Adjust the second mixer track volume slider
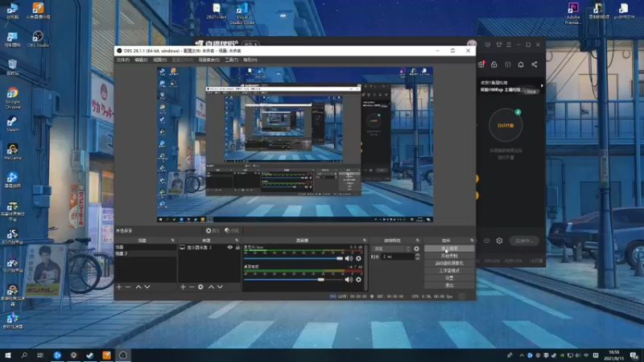The width and height of the screenshot is (644, 362). click(x=293, y=279)
